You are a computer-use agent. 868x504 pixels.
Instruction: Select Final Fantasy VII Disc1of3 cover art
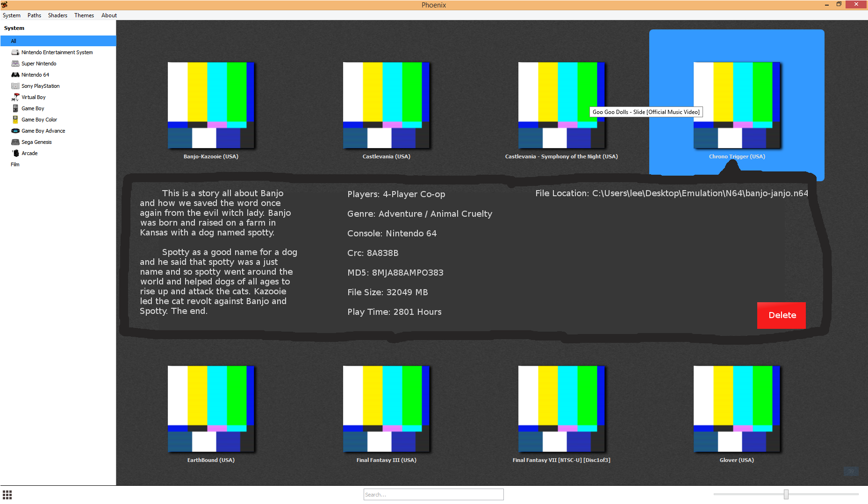pyautogui.click(x=561, y=409)
